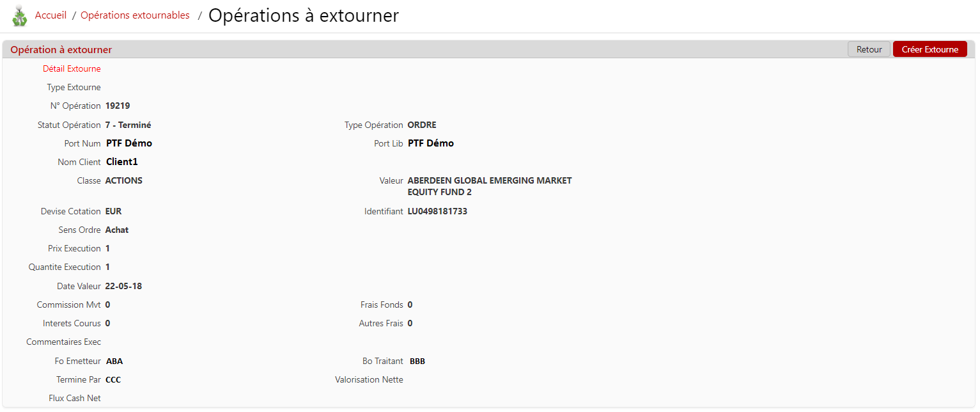This screenshot has width=980, height=412.
Task: Click the EUR quotation currency value
Action: click(113, 211)
